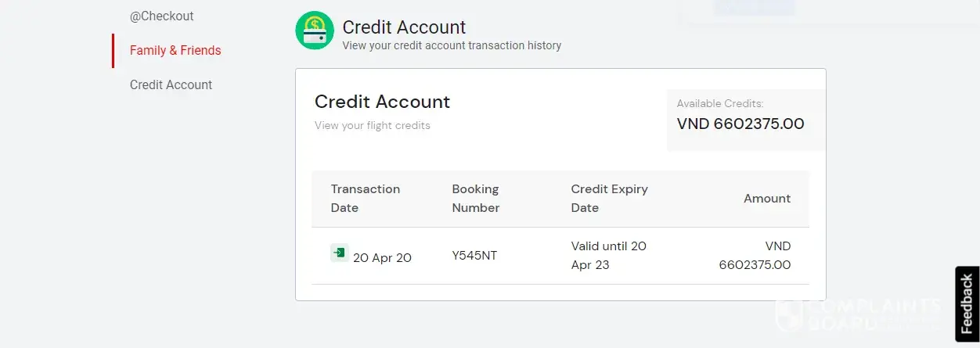
Task: Click the green transaction icon in the row
Action: coord(339,253)
